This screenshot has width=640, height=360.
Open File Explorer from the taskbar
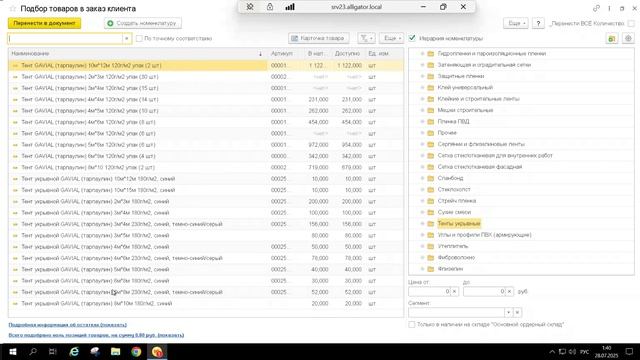point(116,352)
